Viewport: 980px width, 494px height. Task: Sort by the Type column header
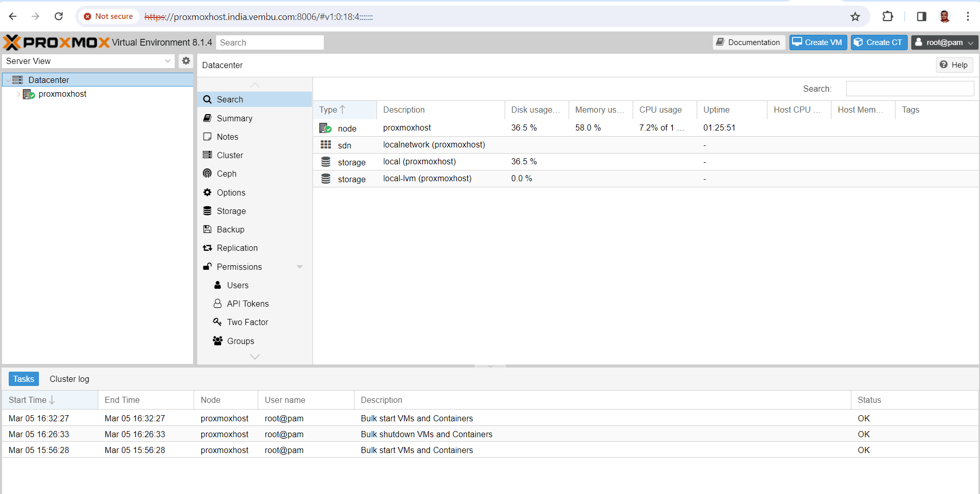coord(344,110)
